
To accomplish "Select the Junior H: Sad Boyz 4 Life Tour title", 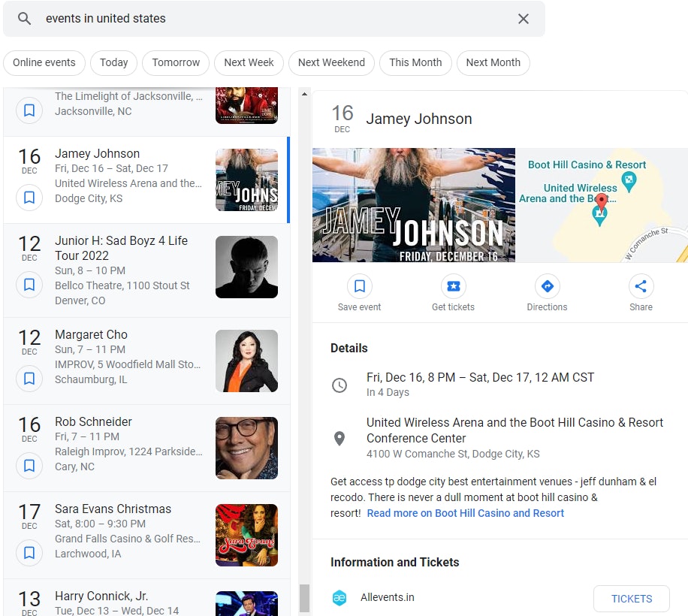I will tap(121, 248).
